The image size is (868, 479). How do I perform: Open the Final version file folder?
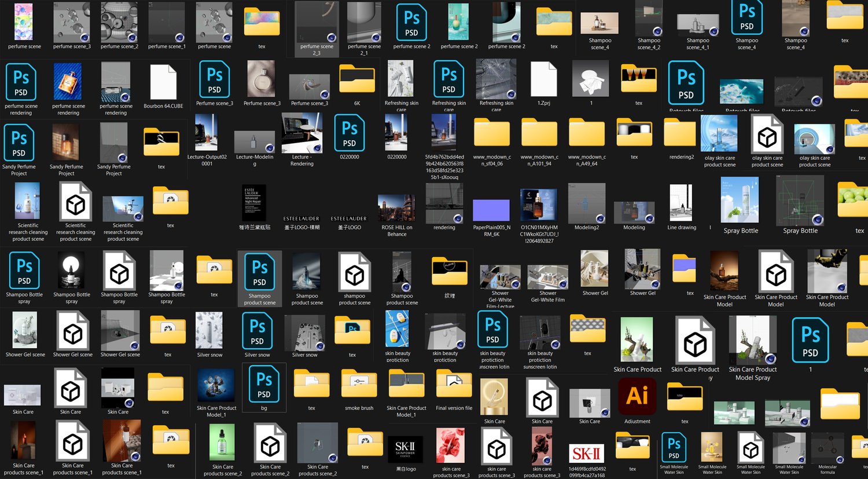tap(454, 384)
